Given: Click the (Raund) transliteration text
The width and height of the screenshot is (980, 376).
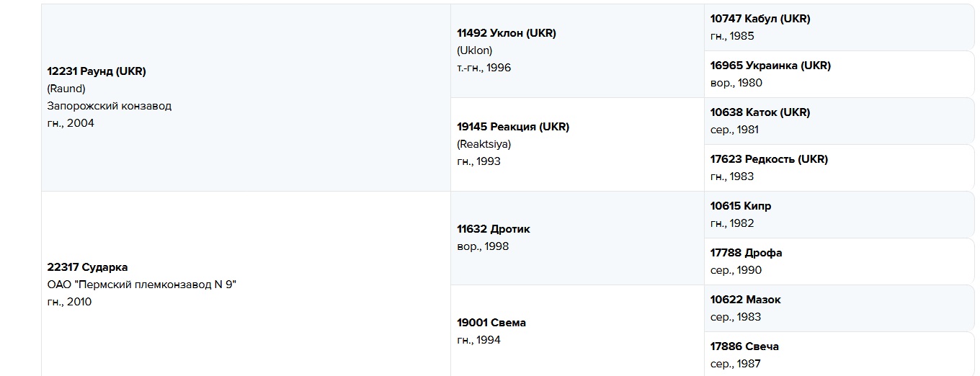Looking at the screenshot, I should click(x=66, y=89).
